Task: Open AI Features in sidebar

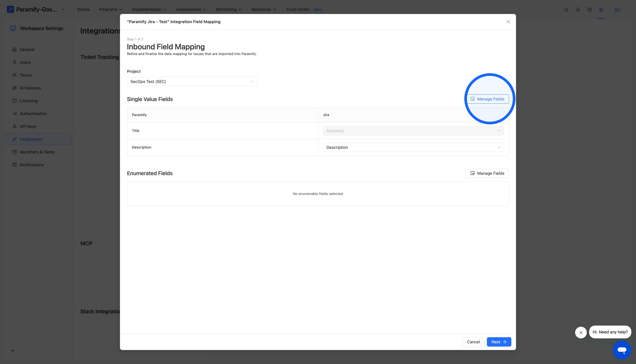Action: 38,88
